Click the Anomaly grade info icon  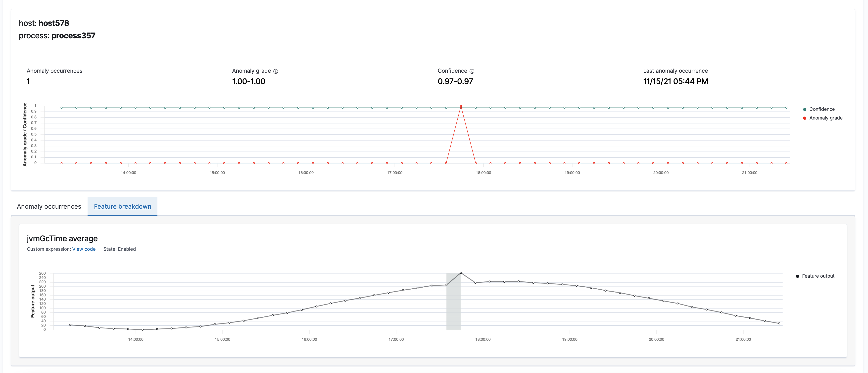[x=276, y=71]
